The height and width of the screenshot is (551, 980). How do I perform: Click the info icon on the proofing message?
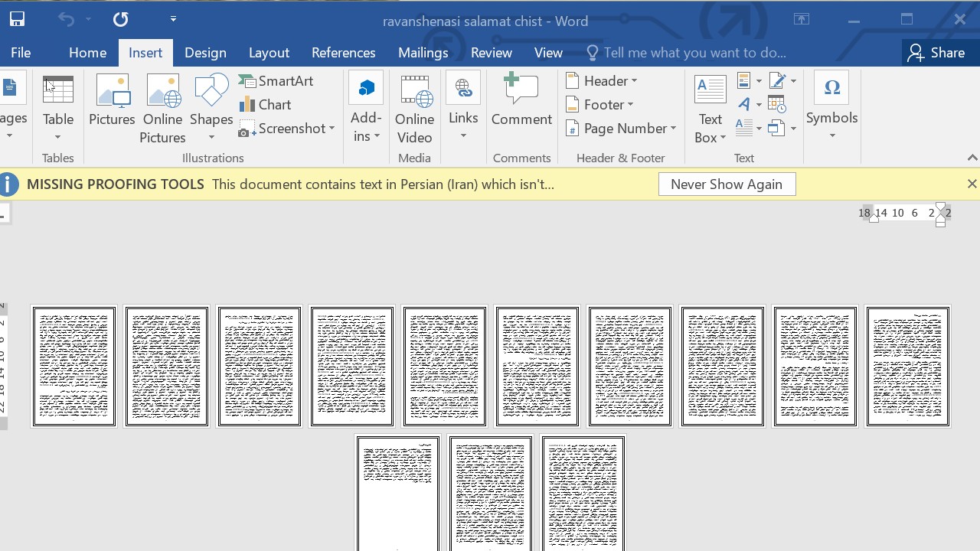8,184
